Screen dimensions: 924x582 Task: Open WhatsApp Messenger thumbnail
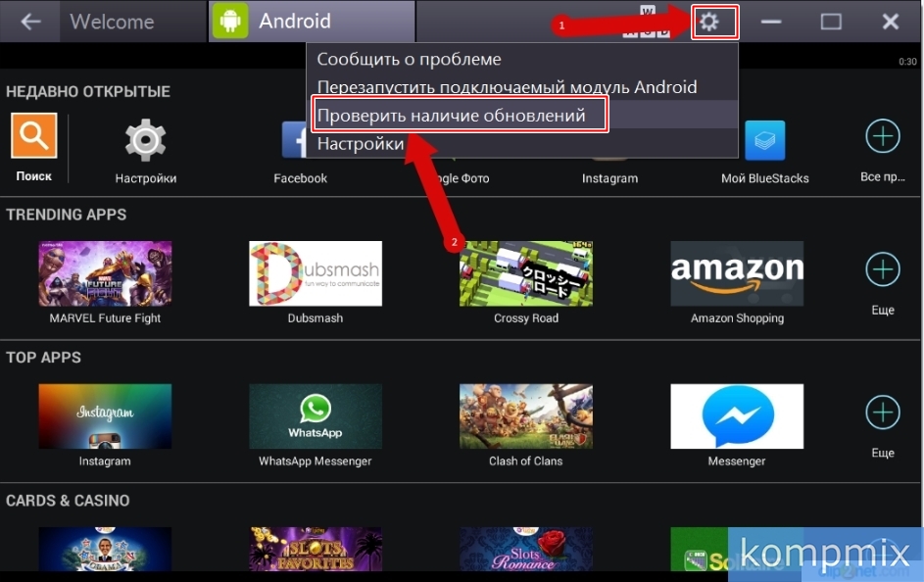click(x=316, y=416)
